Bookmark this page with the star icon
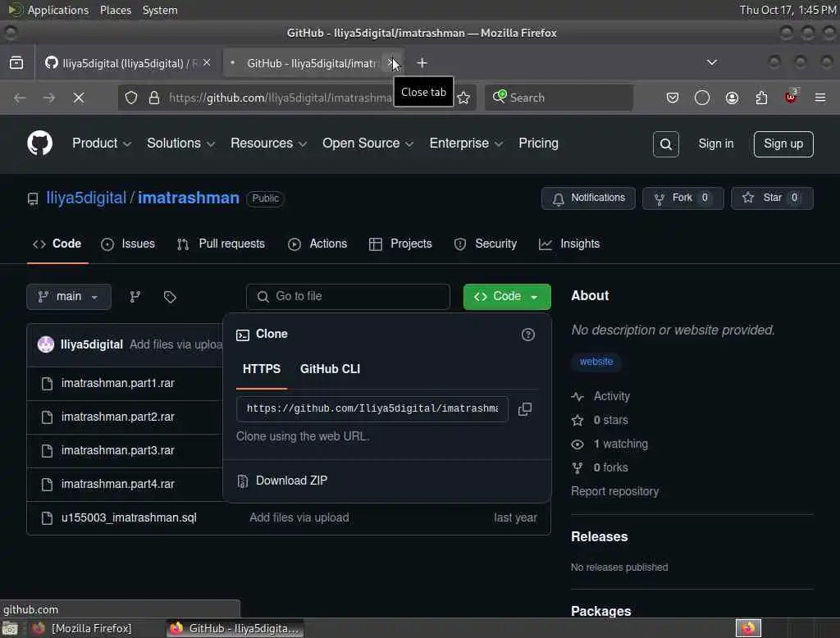The image size is (840, 638). point(464,98)
